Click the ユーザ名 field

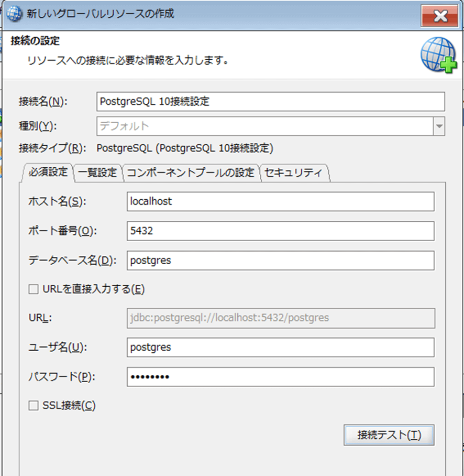(x=280, y=347)
